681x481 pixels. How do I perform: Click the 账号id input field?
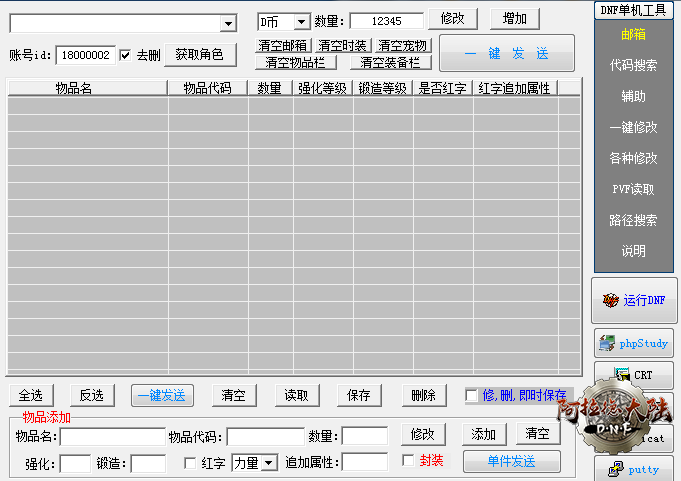point(85,55)
